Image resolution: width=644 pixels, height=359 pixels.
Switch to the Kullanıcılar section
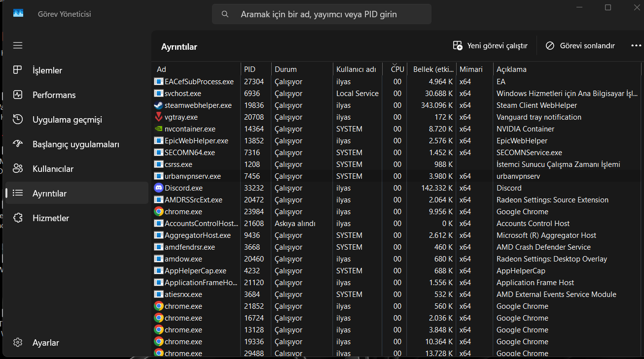77,168
